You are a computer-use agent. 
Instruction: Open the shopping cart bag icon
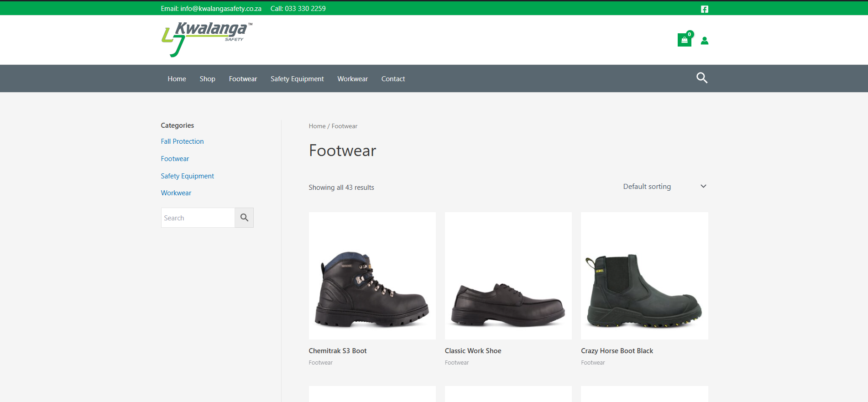click(684, 40)
